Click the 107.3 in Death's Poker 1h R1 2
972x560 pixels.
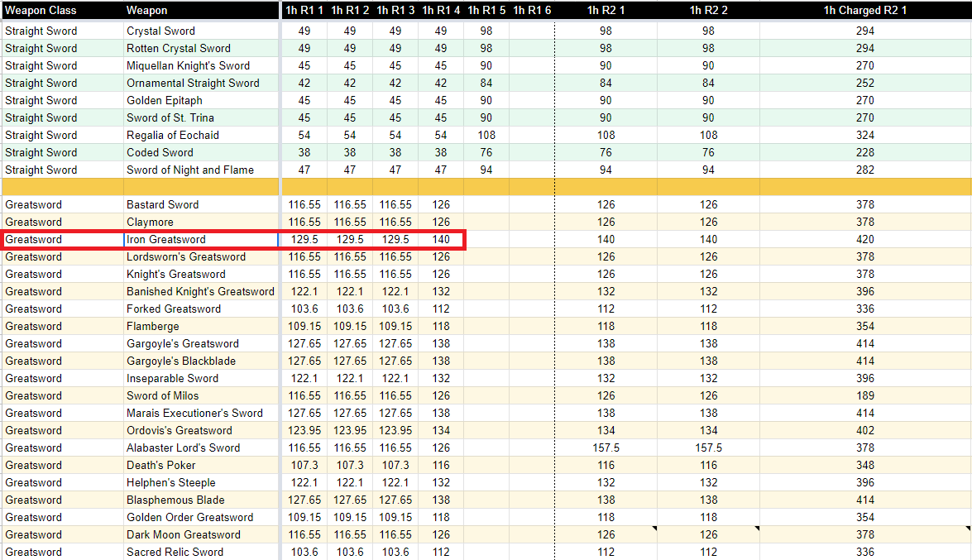tap(350, 465)
